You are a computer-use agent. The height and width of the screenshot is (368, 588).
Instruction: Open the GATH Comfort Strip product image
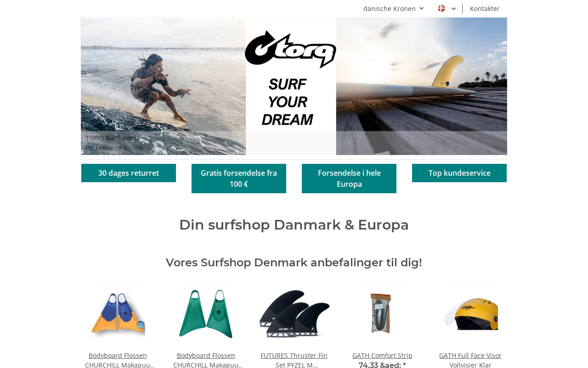[x=382, y=314]
